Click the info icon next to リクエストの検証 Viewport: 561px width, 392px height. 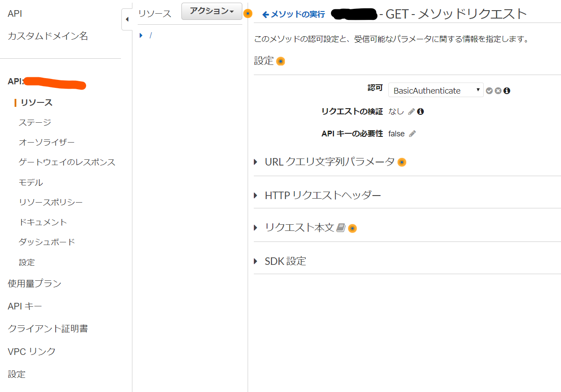420,112
